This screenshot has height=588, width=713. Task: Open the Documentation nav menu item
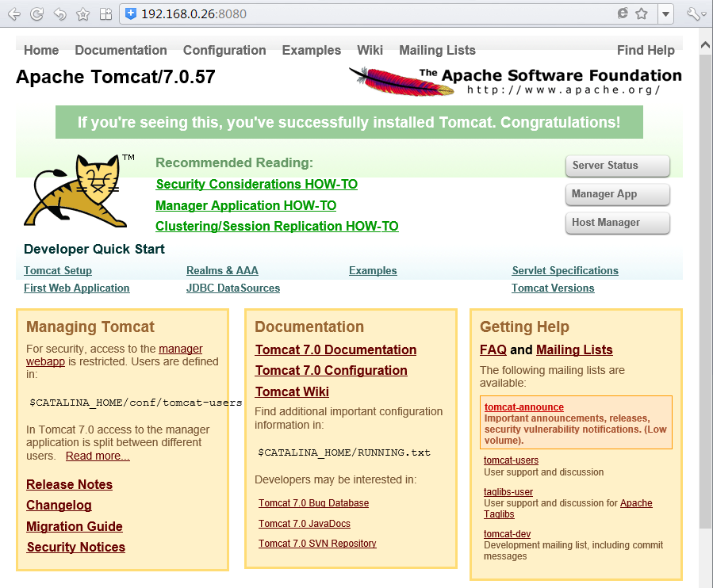click(121, 50)
